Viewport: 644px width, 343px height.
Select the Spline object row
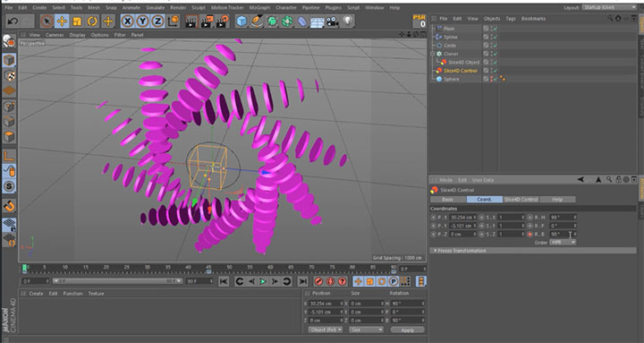click(x=451, y=37)
